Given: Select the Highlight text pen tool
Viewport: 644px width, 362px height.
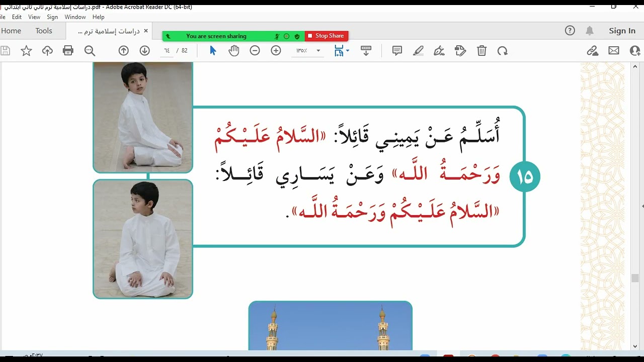Looking at the screenshot, I should click(x=419, y=51).
